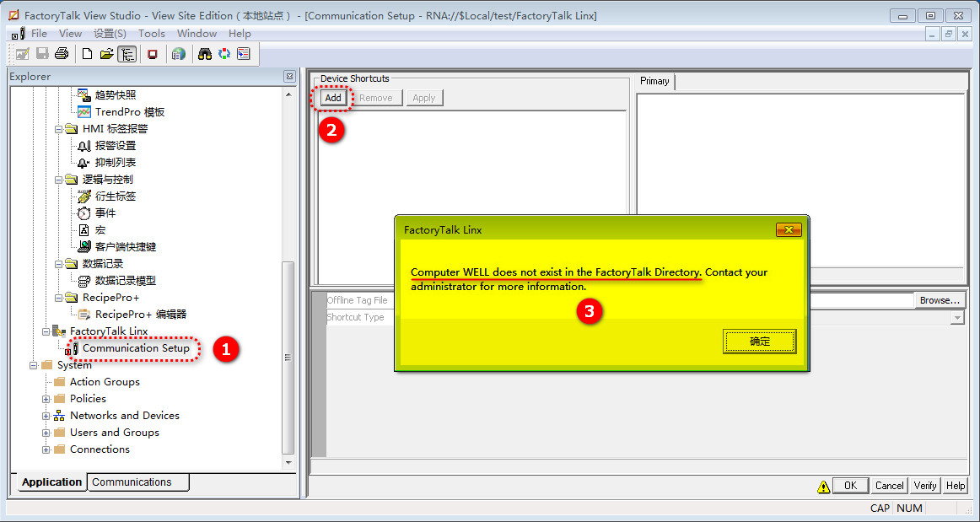Select Communication Setup in tree

click(136, 348)
